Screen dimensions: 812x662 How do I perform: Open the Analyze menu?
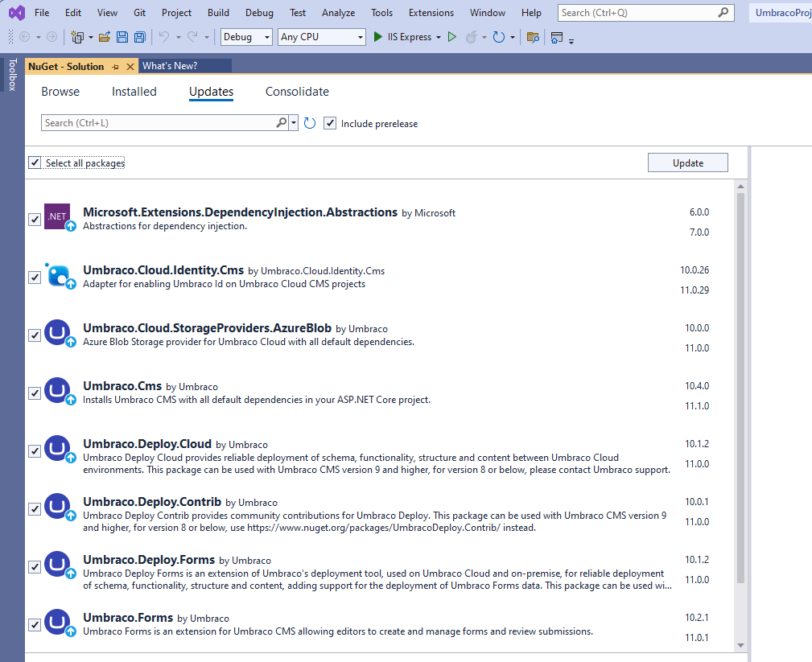[338, 12]
